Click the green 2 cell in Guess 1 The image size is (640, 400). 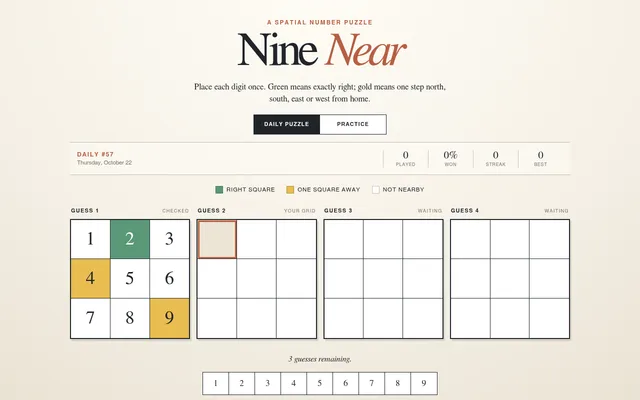130,239
